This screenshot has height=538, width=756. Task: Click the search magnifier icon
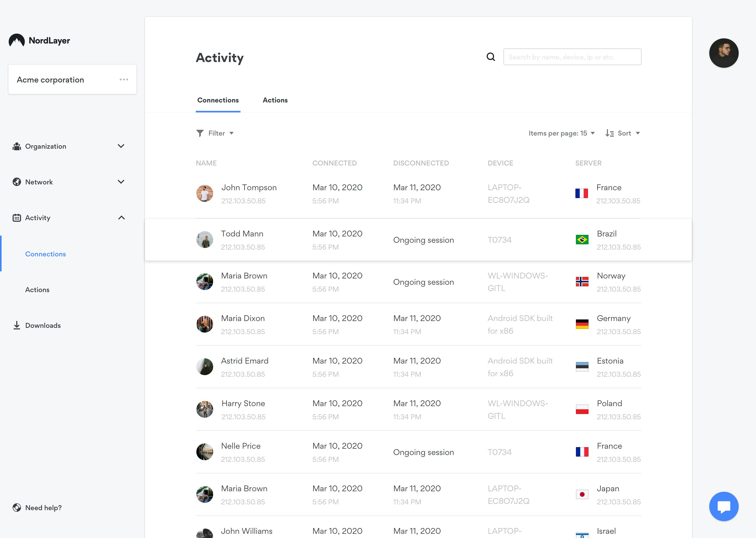coord(491,56)
